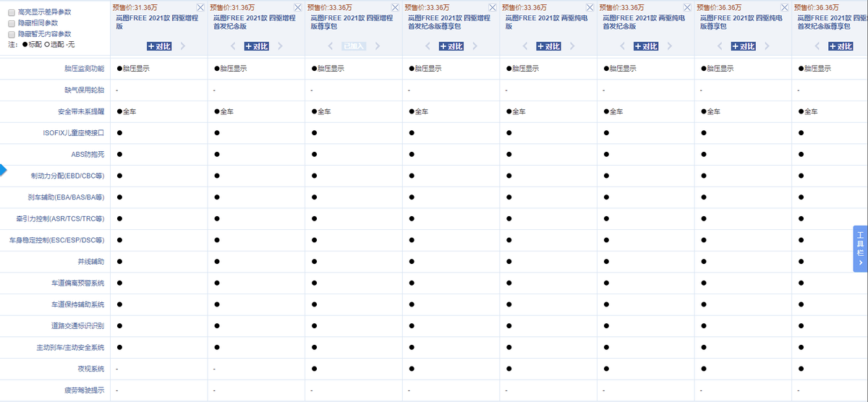Check 隐藏暂无内容参数 option
The height and width of the screenshot is (402, 868).
point(11,34)
